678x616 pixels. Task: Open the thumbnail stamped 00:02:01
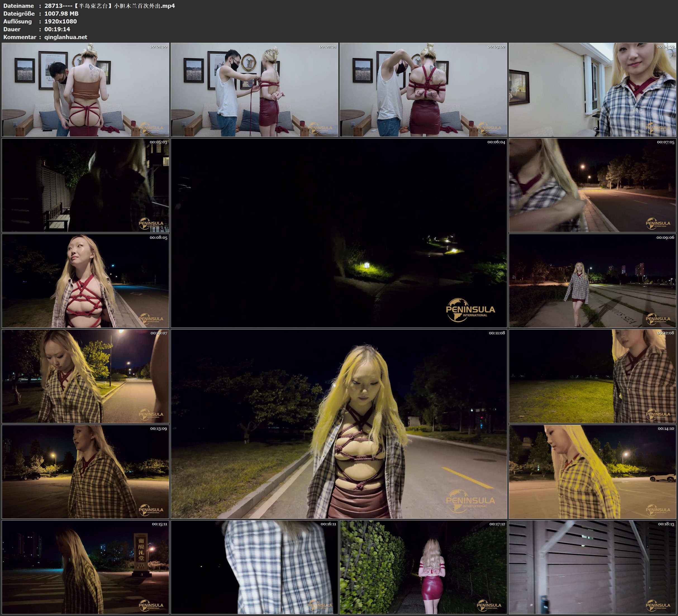(x=254, y=89)
